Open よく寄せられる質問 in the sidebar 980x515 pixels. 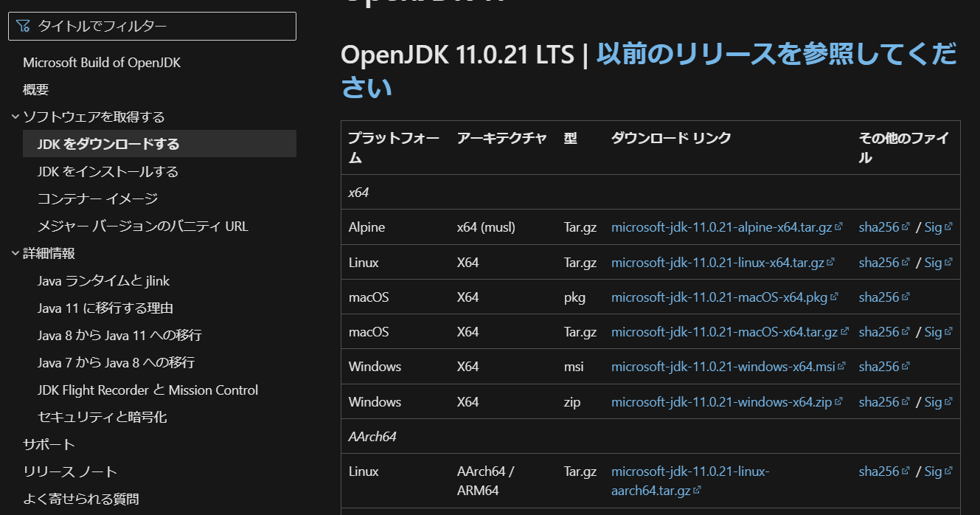coord(81,499)
